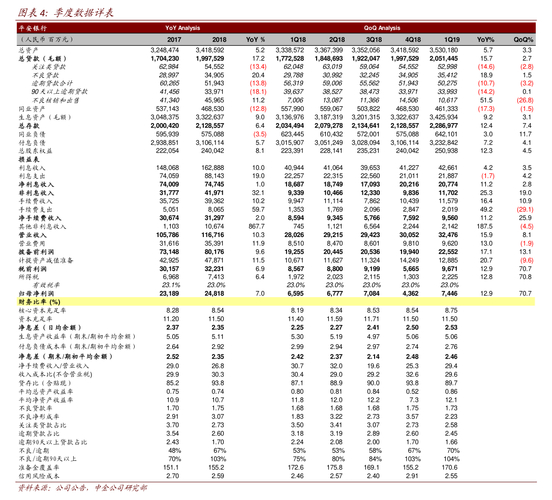Select the '(人民币 百万元)' unit label
The image size is (552, 500).
46,39
